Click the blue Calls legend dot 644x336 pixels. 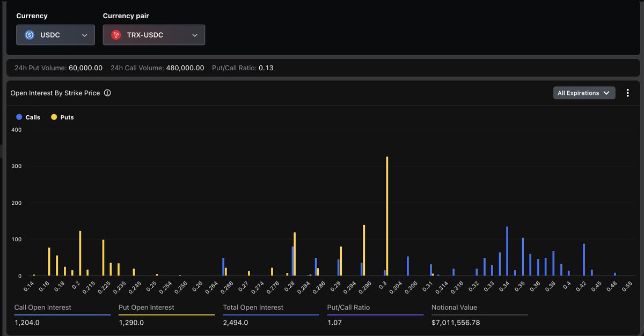click(19, 117)
